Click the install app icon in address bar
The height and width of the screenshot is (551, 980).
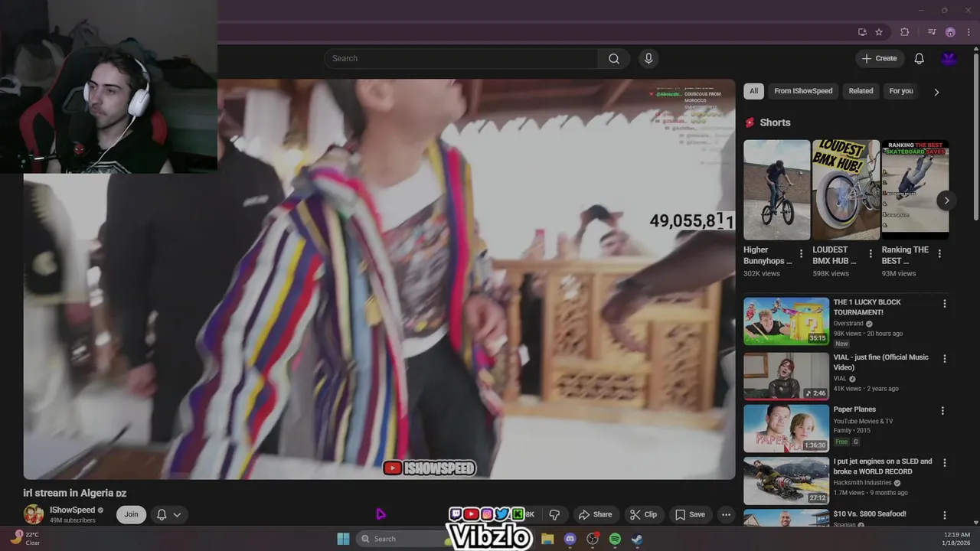click(x=862, y=32)
